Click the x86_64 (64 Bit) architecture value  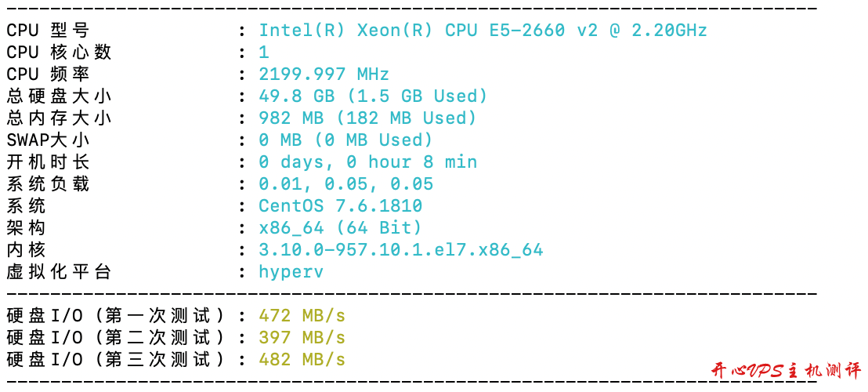(x=340, y=228)
